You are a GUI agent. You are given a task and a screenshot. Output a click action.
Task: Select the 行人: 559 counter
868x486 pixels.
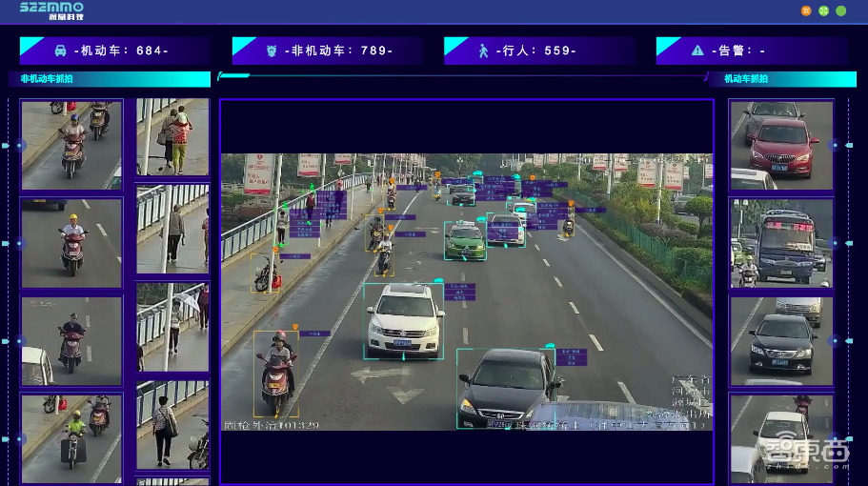pos(538,51)
